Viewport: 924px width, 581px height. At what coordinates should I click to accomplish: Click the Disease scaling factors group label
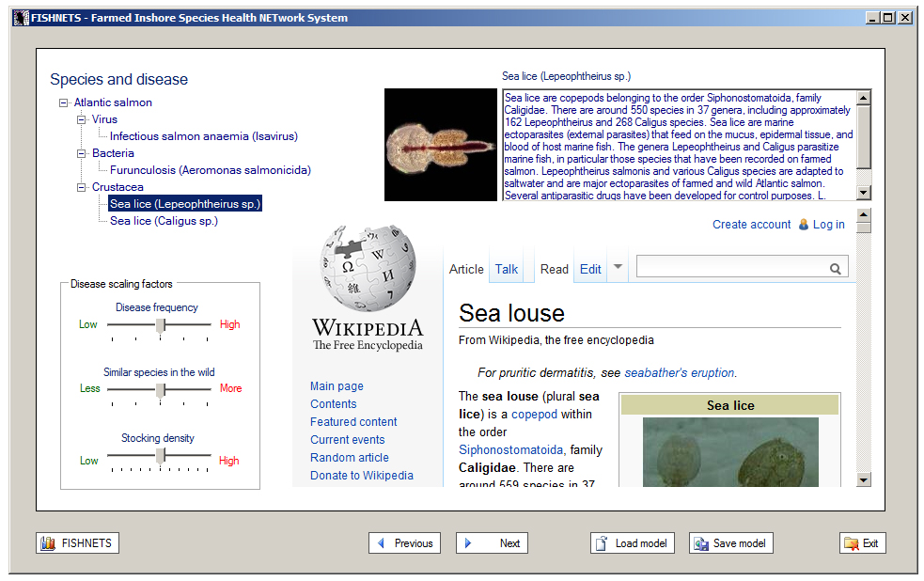click(x=121, y=284)
